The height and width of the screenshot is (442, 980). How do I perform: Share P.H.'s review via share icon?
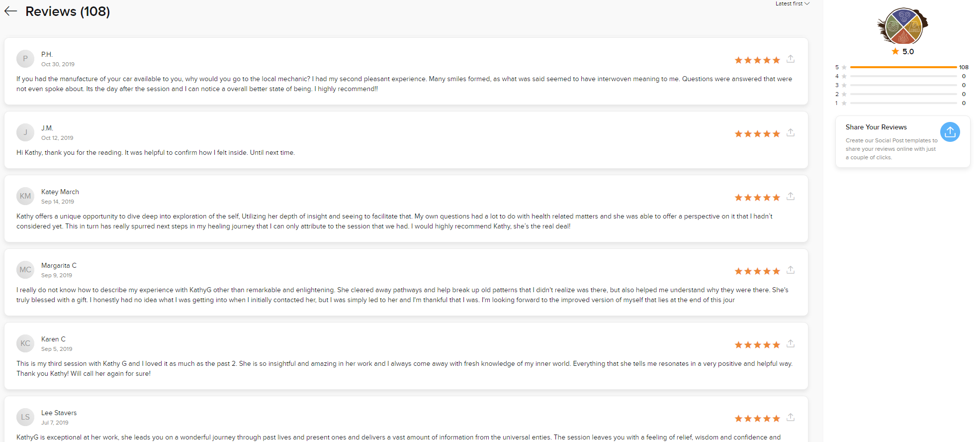791,59
